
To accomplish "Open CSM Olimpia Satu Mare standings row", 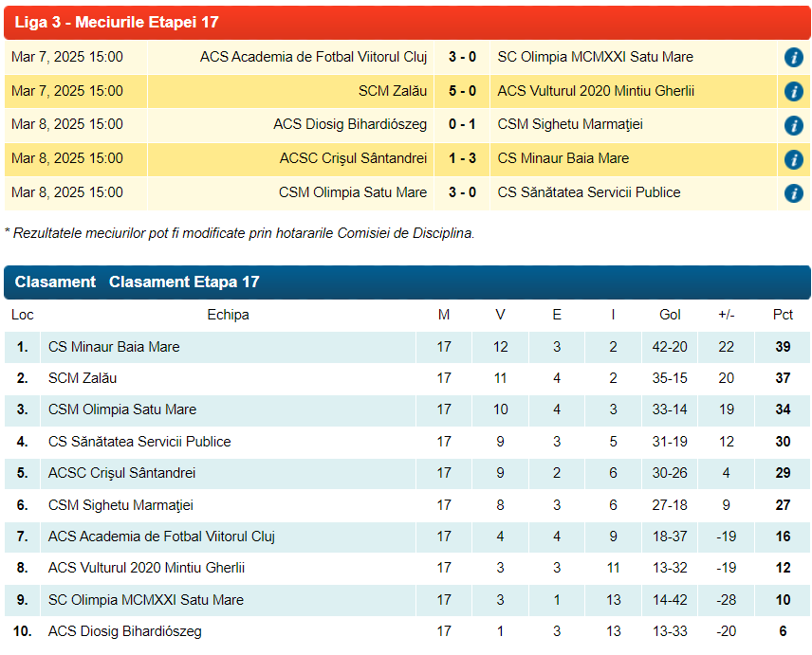I will (x=122, y=409).
